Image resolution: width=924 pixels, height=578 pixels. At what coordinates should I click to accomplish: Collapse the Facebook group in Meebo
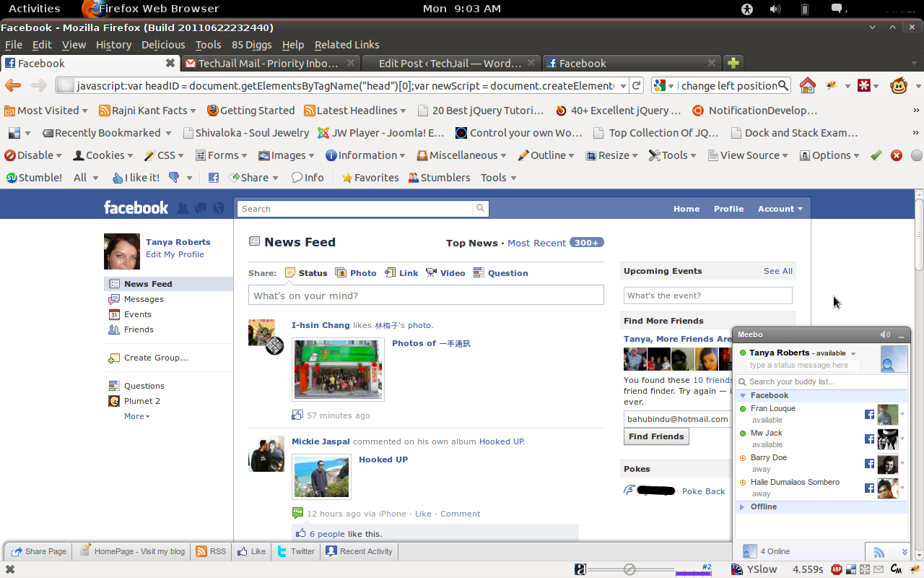[743, 396]
